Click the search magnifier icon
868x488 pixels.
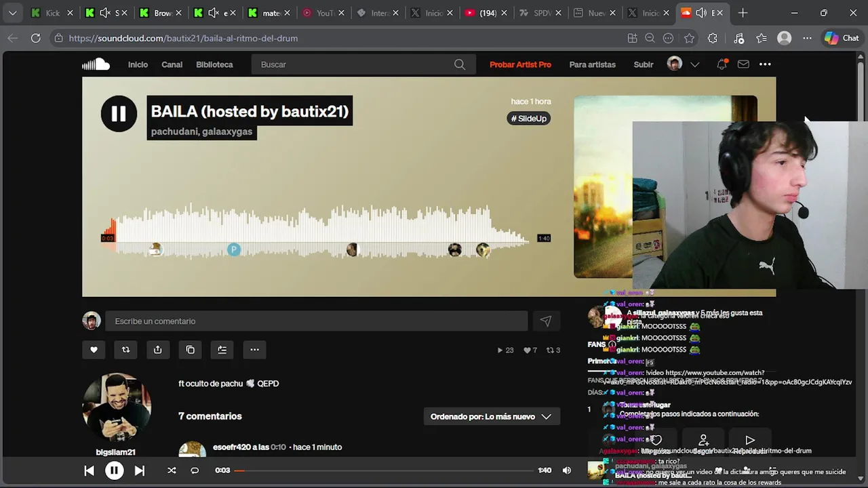click(460, 64)
